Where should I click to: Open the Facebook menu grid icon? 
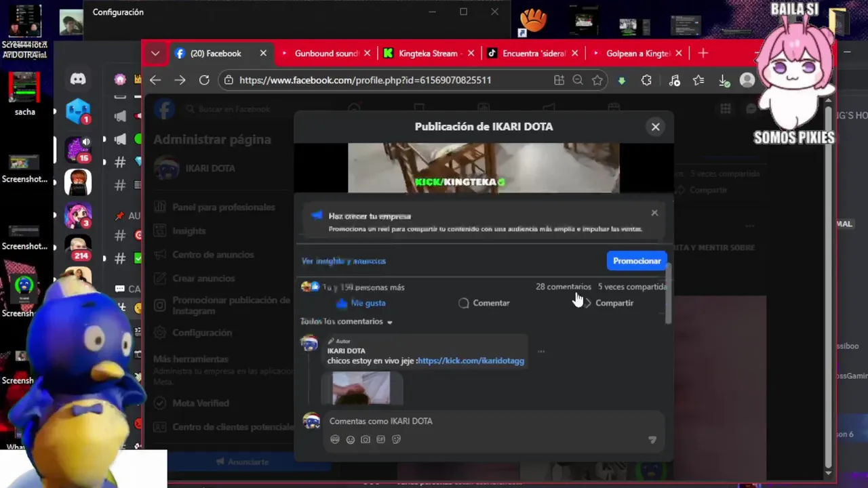click(x=726, y=108)
